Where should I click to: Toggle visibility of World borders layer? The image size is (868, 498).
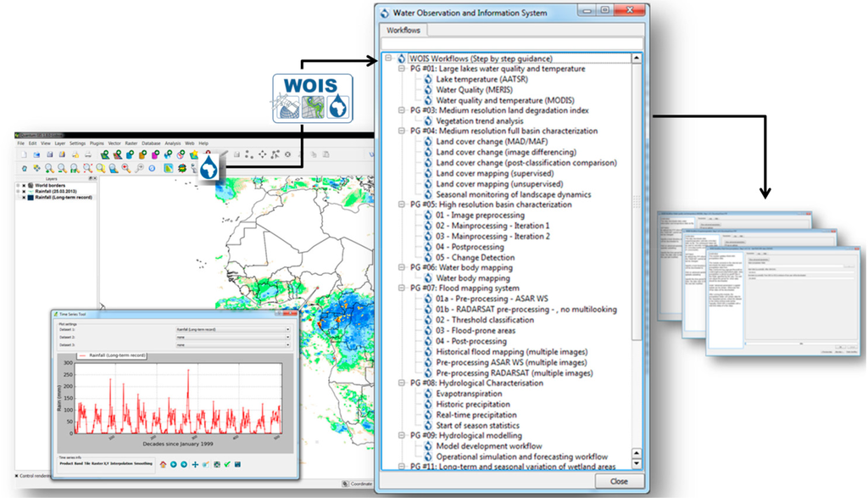click(24, 185)
